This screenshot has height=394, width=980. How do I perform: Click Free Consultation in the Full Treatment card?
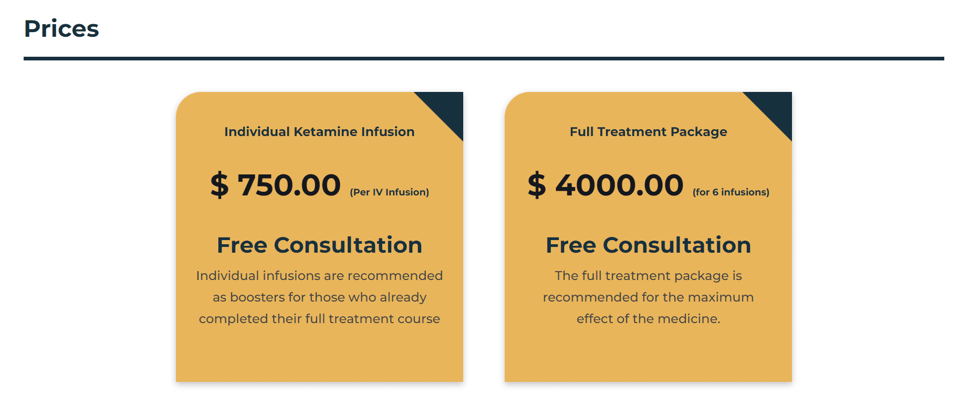click(x=648, y=245)
